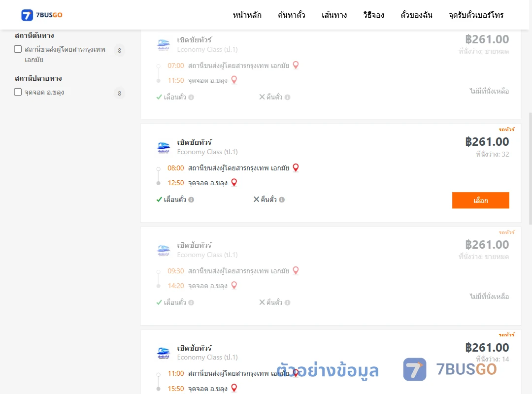Open the หน้าหลัก menu item

coord(247,15)
